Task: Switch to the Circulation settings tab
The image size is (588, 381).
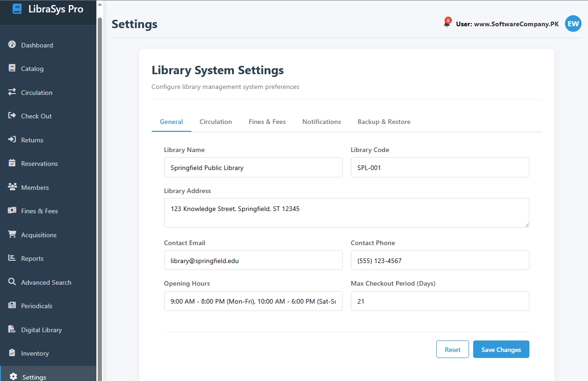Action: (x=215, y=122)
